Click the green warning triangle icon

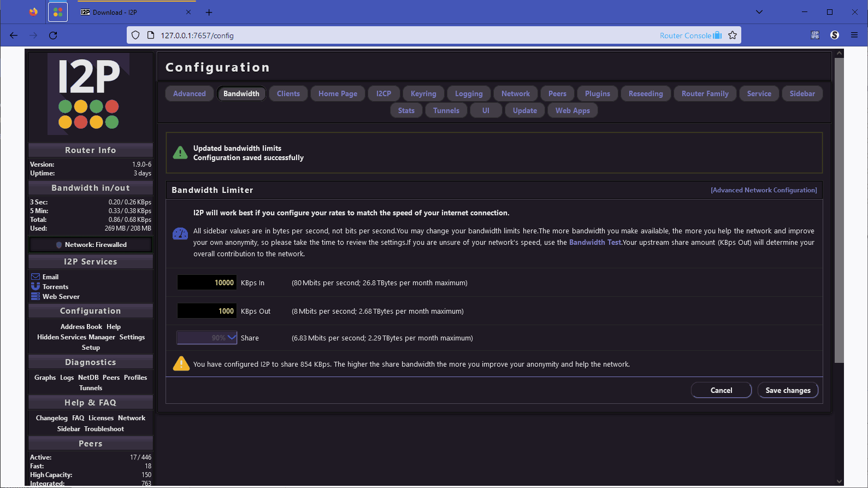pos(180,153)
